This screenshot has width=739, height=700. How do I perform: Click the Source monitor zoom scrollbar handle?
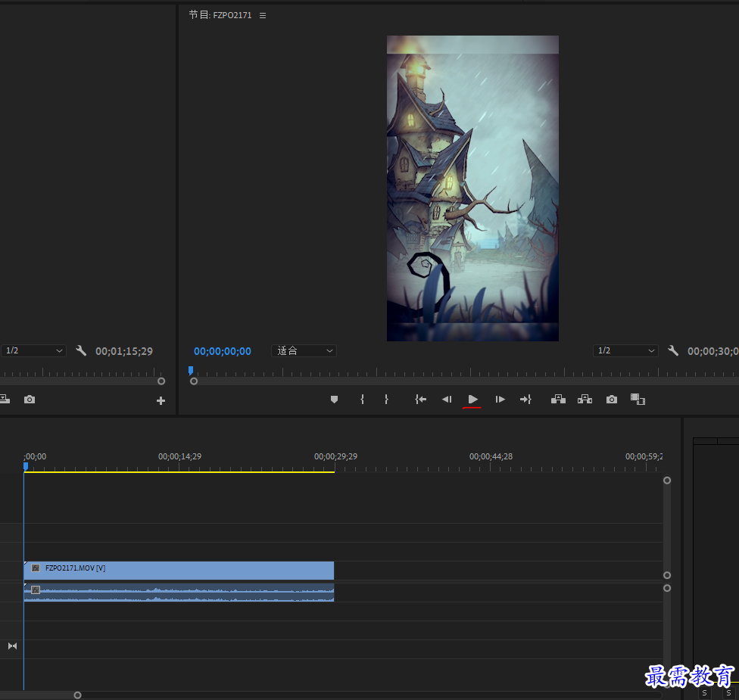point(161,381)
